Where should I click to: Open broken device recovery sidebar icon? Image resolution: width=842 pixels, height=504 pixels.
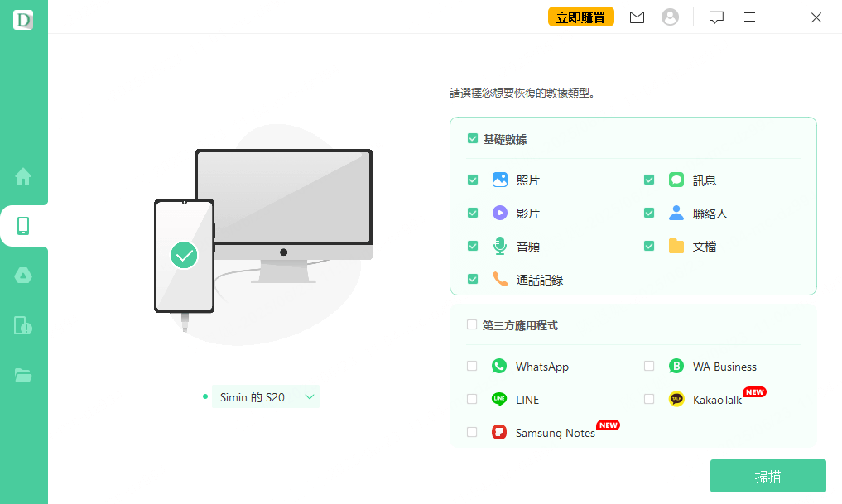pos(23,325)
